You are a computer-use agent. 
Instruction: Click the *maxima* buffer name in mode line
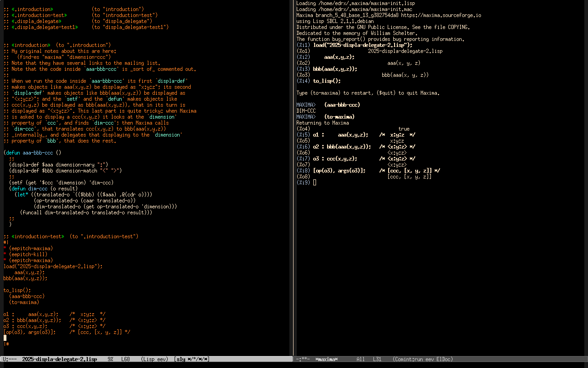pyautogui.click(x=326, y=359)
